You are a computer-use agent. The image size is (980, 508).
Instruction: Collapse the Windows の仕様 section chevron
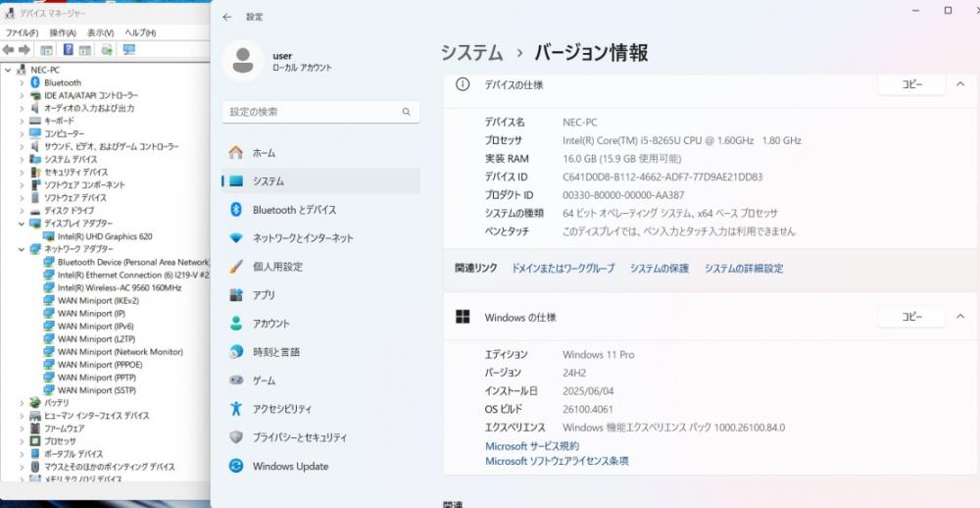[960, 317]
